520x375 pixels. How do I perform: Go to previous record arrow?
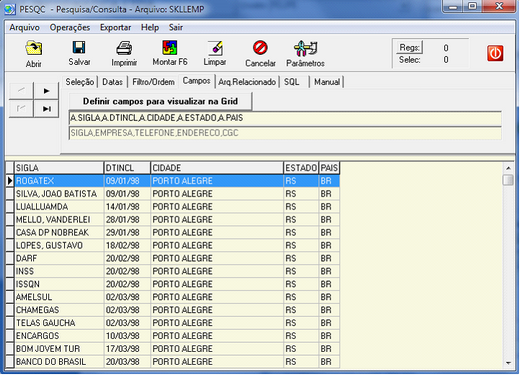click(x=21, y=91)
